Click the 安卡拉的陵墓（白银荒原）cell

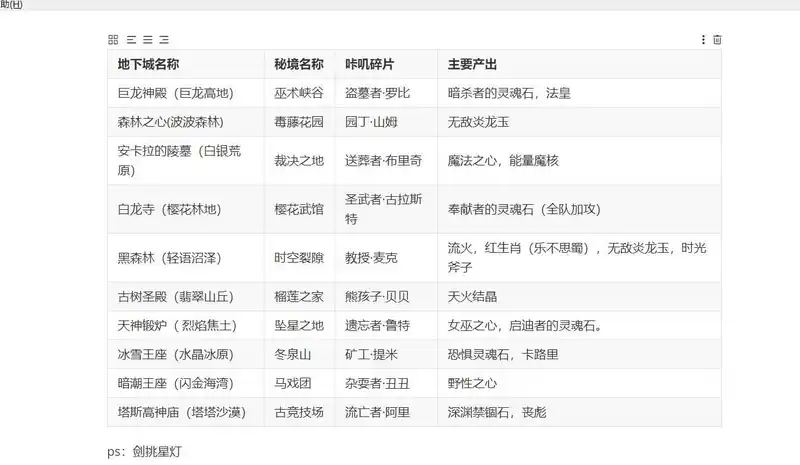point(186,160)
